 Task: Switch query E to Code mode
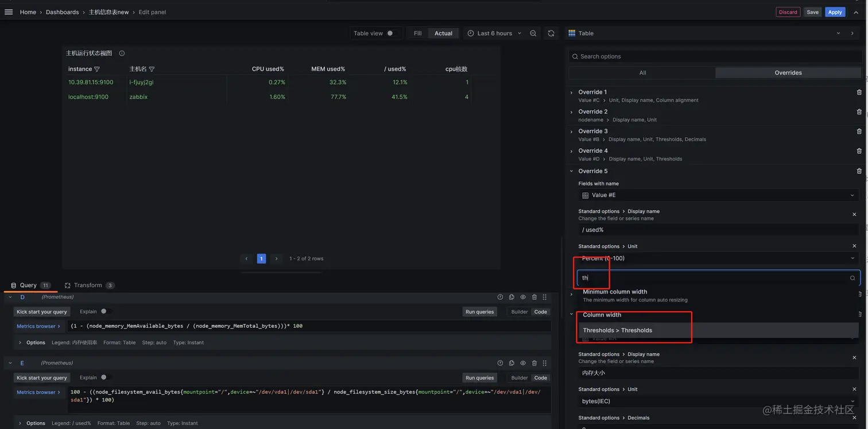pyautogui.click(x=541, y=378)
